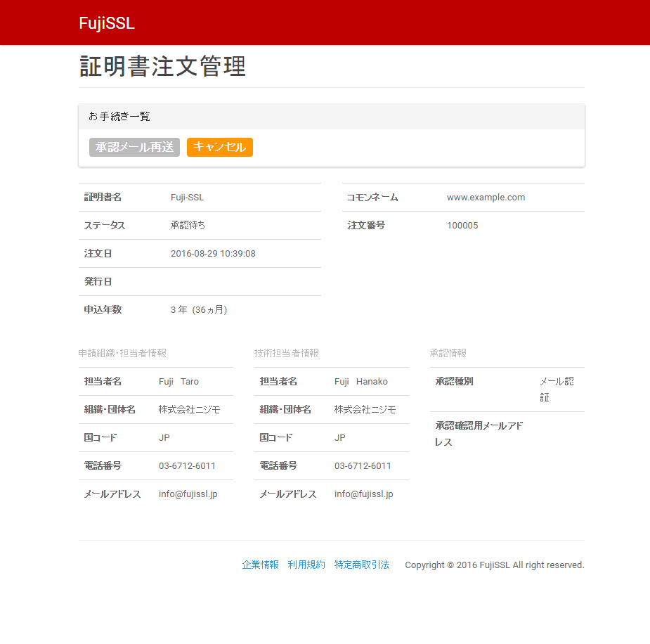Select technical contact phone number 03-6712-6011

363,466
